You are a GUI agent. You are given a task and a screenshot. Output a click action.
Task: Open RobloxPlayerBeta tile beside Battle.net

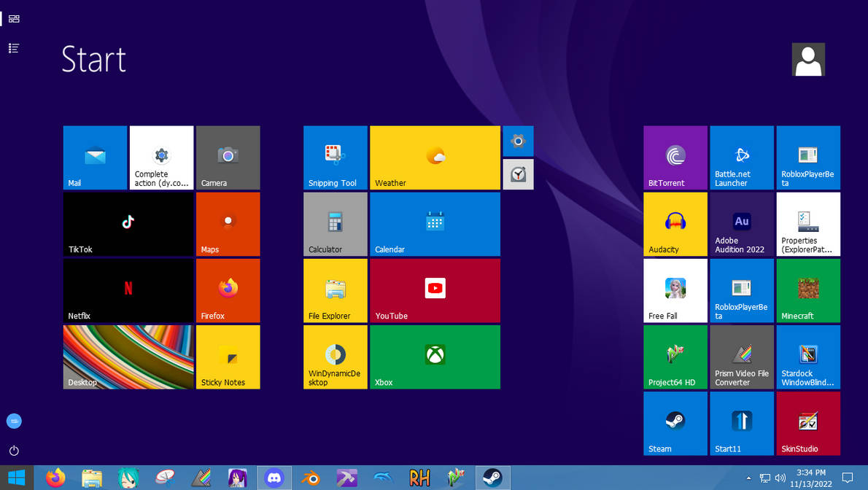coord(808,157)
